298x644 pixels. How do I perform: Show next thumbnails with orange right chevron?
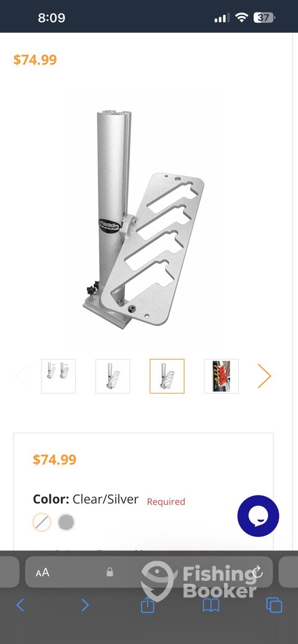[264, 376]
